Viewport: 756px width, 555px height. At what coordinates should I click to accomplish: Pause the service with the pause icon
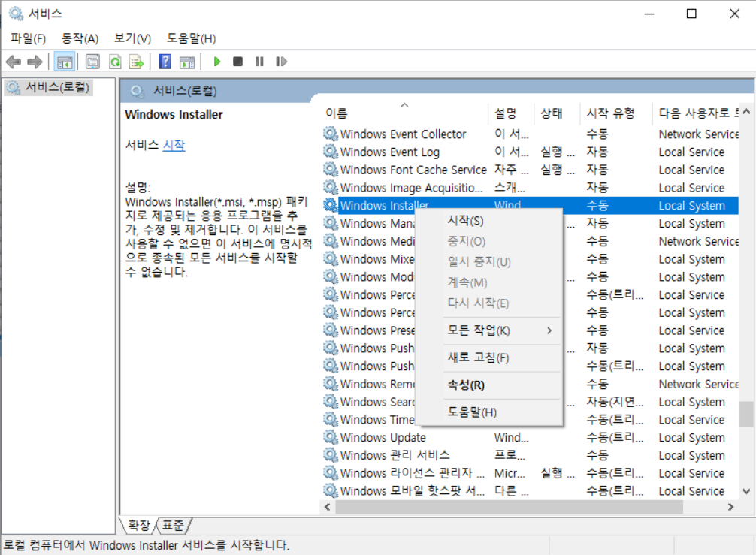click(x=259, y=62)
